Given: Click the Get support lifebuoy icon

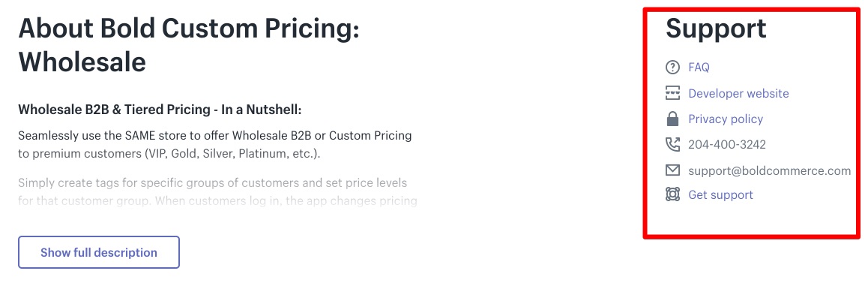Looking at the screenshot, I should (x=672, y=194).
